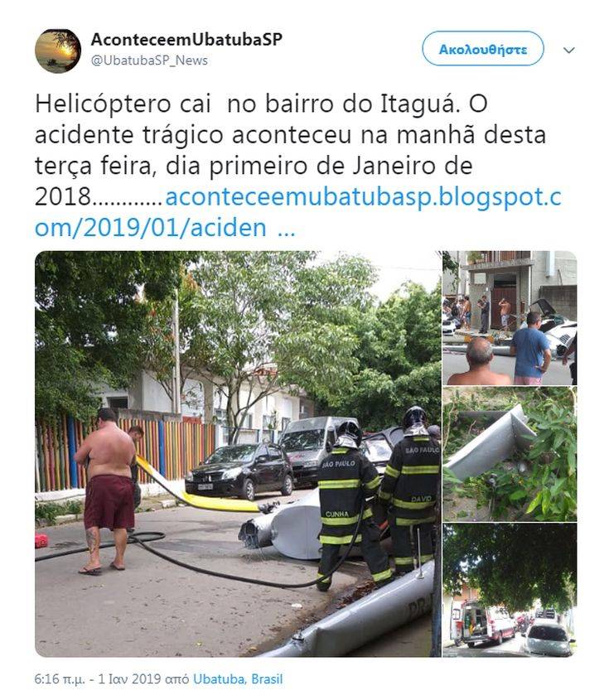Click the black car in main photo
The image size is (609, 700).
click(239, 470)
